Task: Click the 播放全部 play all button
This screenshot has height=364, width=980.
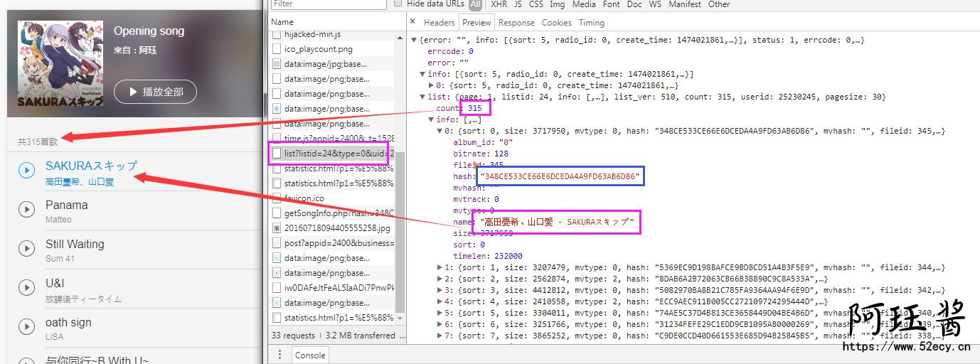Action: click(x=155, y=92)
